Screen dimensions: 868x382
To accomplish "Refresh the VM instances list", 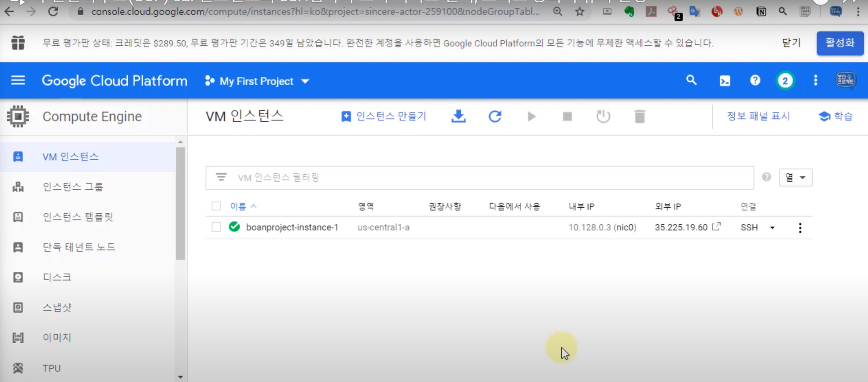I will pyautogui.click(x=495, y=116).
